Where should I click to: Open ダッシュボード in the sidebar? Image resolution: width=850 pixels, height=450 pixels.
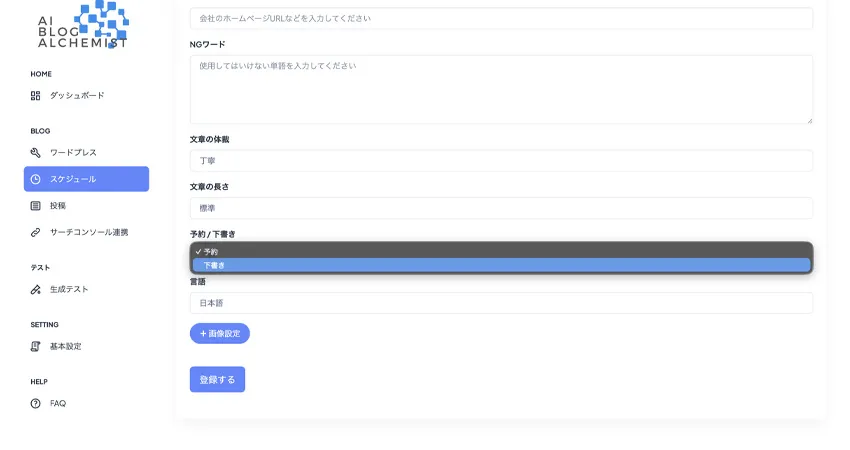pos(77,96)
